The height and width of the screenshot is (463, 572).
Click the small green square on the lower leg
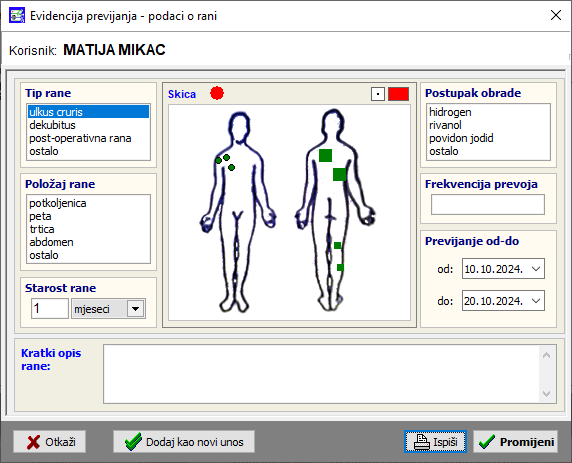tap(340, 267)
